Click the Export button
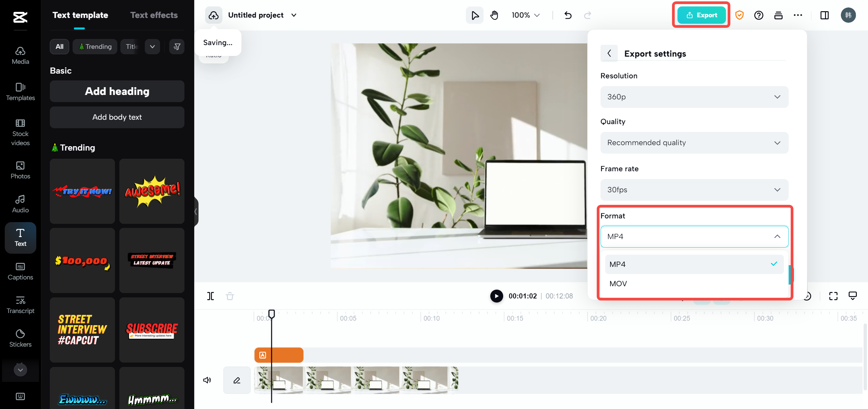 [x=702, y=15]
